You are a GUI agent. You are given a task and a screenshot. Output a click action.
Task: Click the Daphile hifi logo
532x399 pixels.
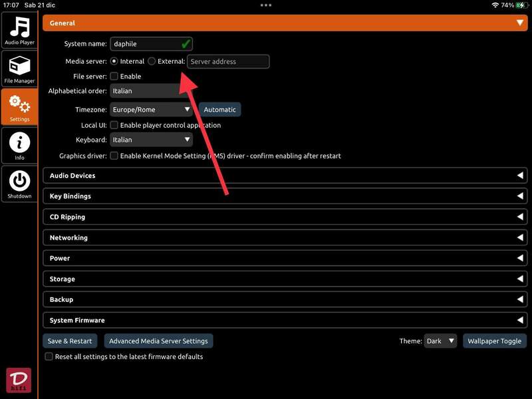[x=19, y=380]
